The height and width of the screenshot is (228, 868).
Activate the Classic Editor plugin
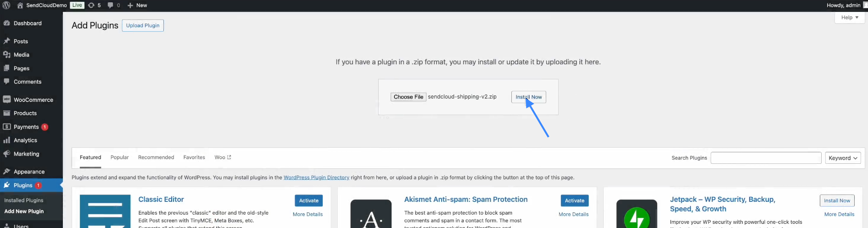309,200
